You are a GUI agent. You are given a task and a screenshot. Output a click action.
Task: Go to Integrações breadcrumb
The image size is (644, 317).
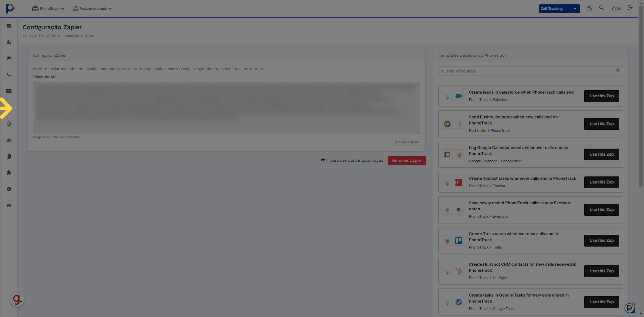70,36
